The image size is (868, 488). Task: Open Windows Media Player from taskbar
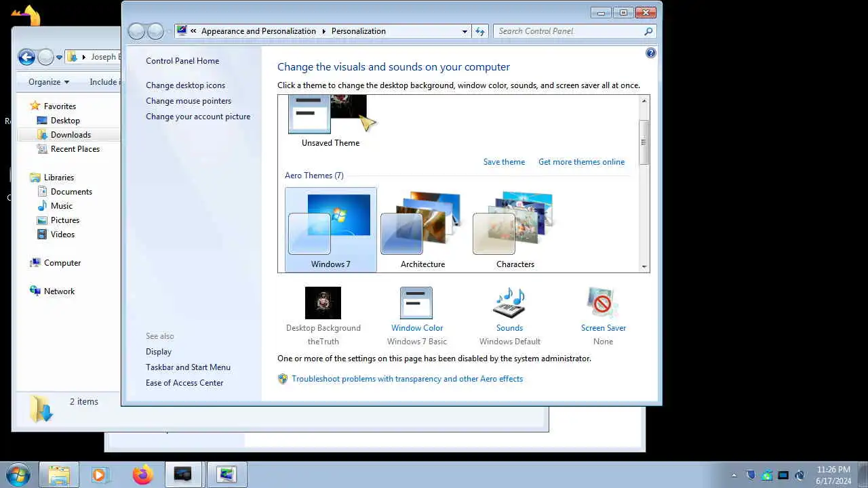click(x=99, y=474)
